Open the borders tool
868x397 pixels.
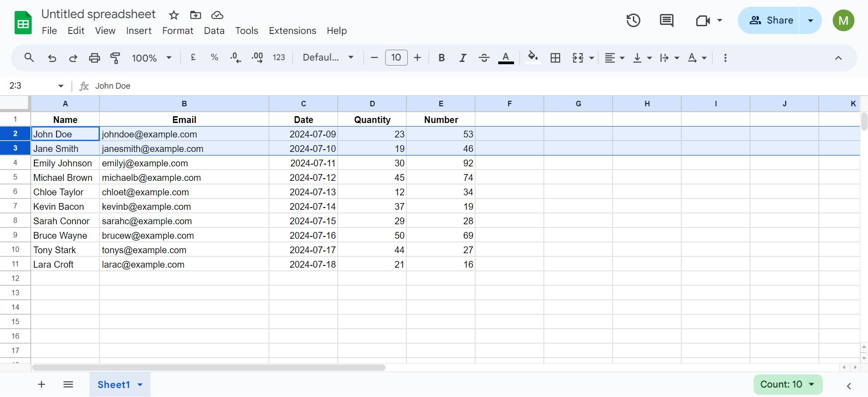point(555,58)
